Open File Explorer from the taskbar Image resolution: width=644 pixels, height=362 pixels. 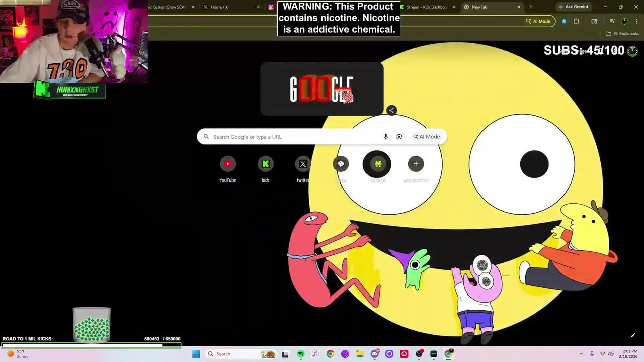[360, 354]
